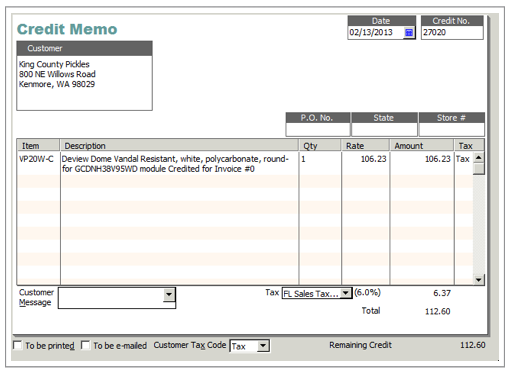Click the Customer Message text box

(111, 298)
